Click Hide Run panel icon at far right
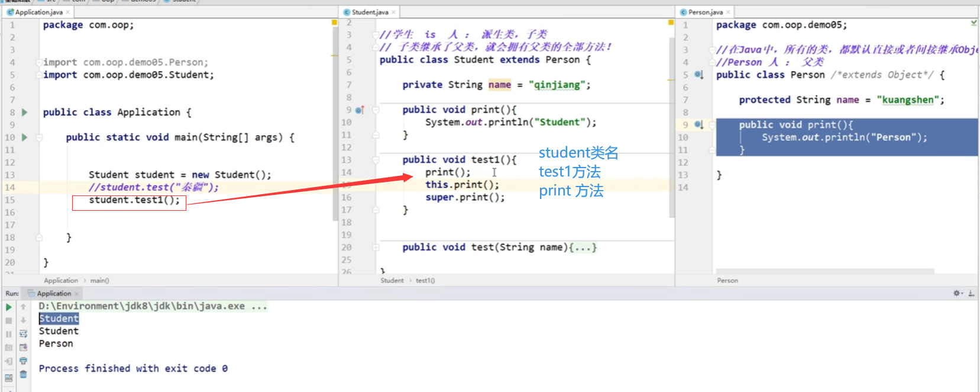The height and width of the screenshot is (392, 980). point(971,293)
